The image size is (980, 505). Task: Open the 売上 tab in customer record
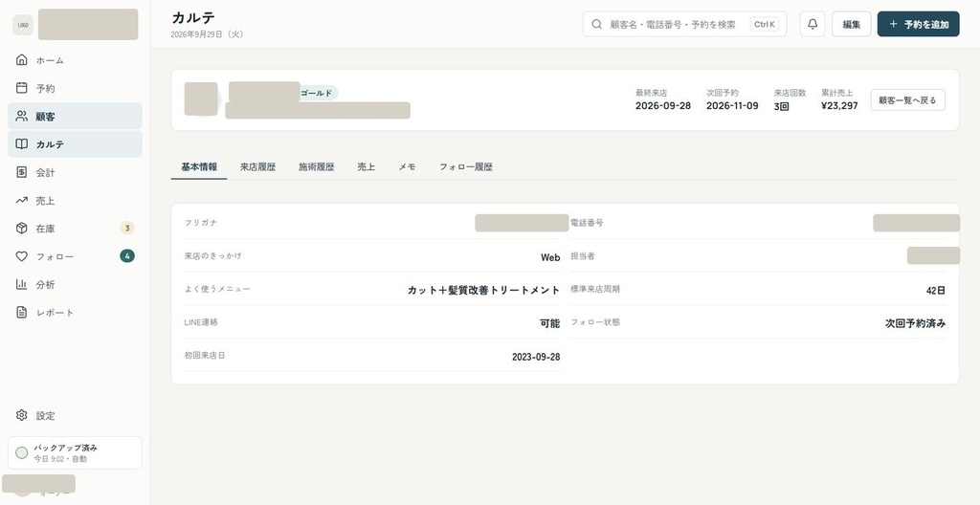[x=367, y=166]
